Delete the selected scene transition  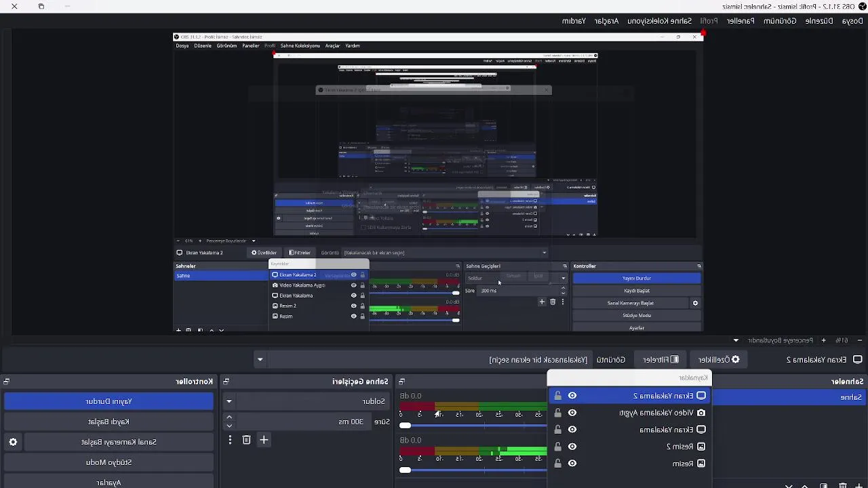pyautogui.click(x=246, y=440)
